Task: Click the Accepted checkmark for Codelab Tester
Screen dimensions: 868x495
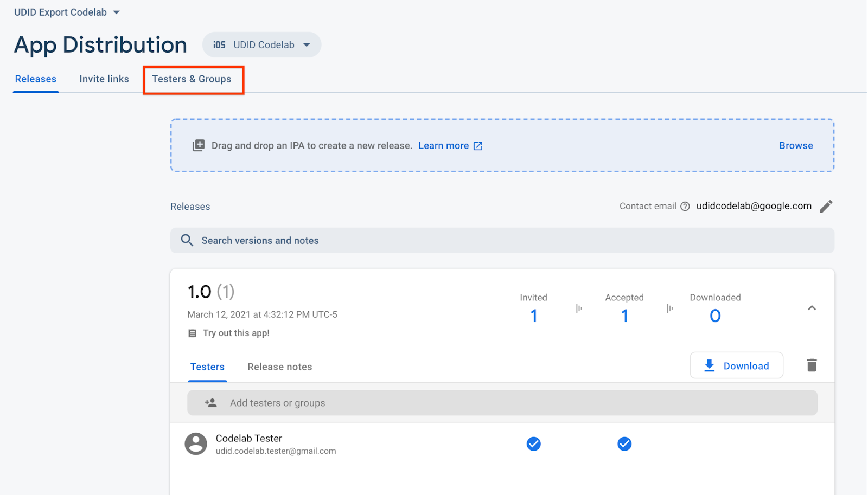Action: click(x=624, y=444)
